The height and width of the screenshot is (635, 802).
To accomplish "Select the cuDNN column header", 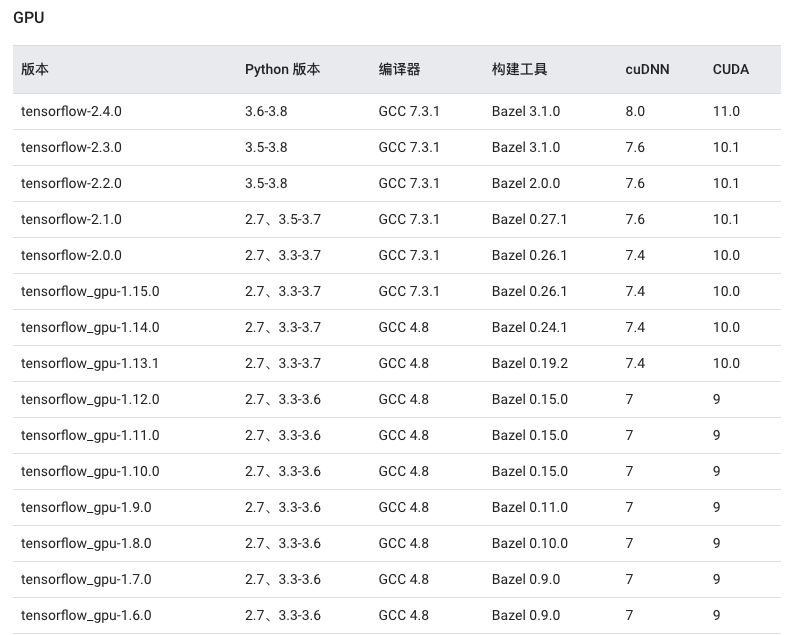I will [x=647, y=69].
